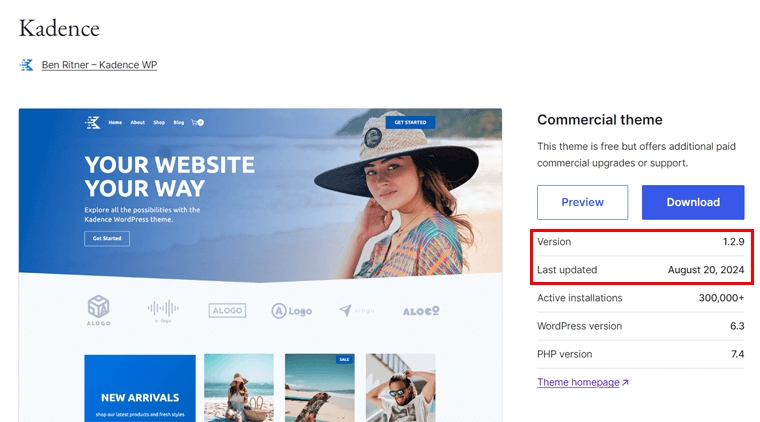
Task: Click the Download button
Action: click(x=693, y=202)
